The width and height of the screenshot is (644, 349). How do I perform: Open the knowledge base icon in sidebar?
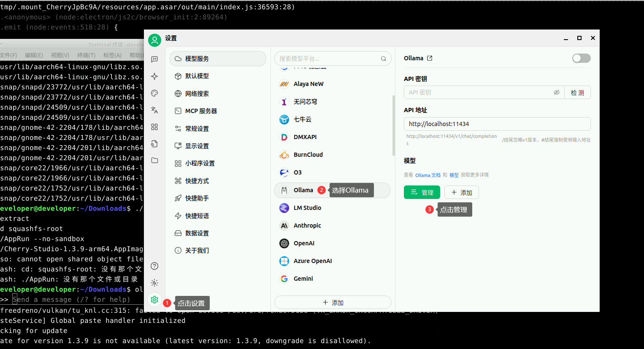[154, 144]
